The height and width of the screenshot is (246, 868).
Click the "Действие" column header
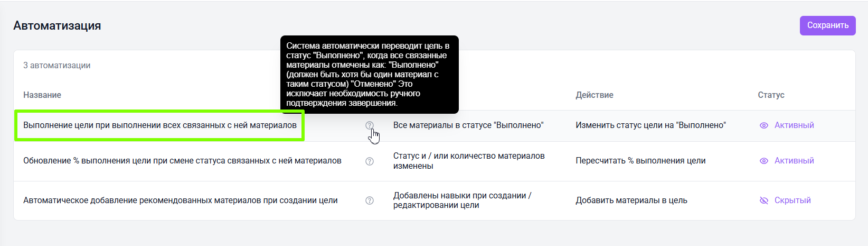tap(594, 95)
